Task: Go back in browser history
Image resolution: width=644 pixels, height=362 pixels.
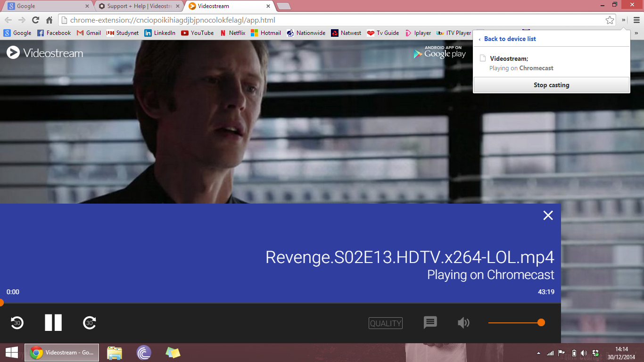Action: point(8,20)
